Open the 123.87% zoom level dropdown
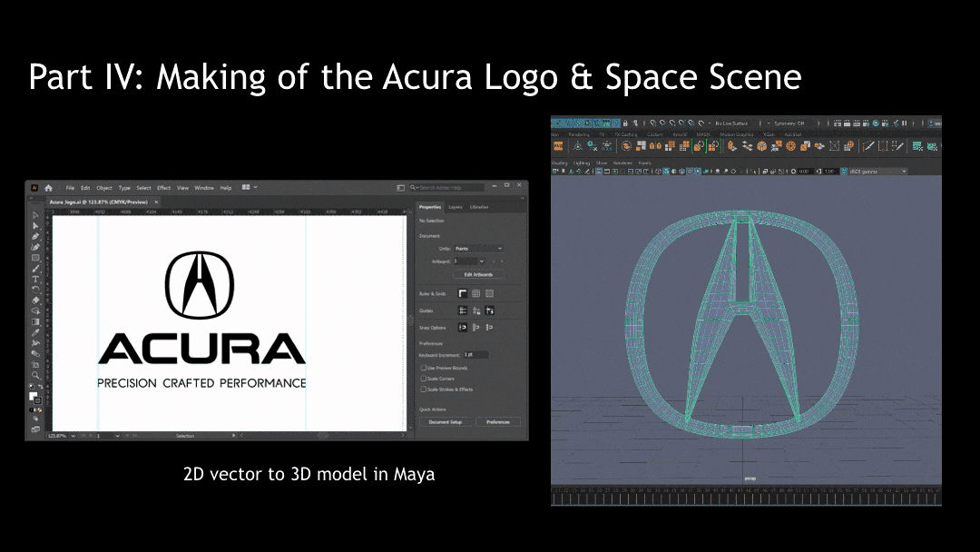 click(73, 436)
